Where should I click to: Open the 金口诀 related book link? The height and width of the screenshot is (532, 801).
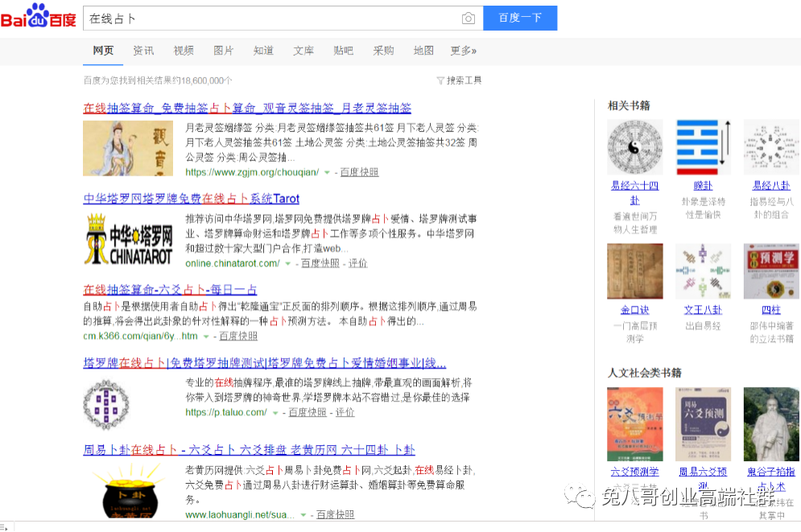634,310
